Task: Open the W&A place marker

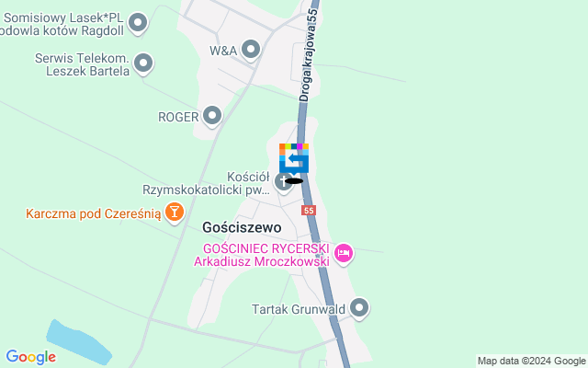Action: point(251,50)
